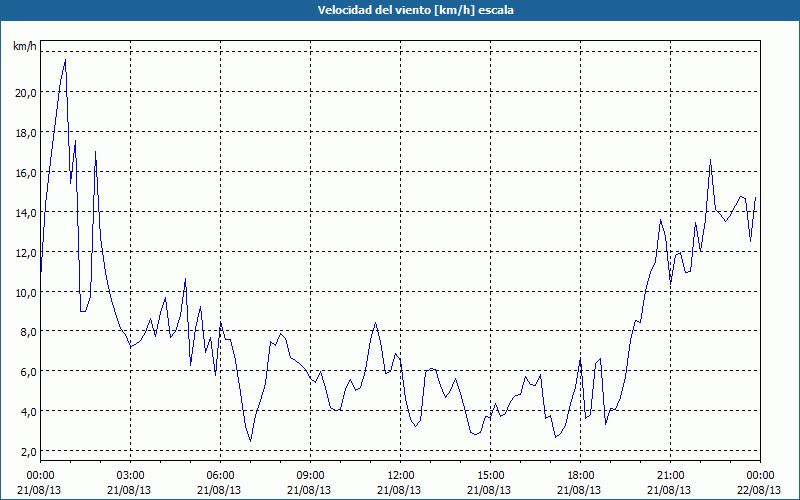Click the highest wind speed peak near 01:00
This screenshot has width=800, height=500.
tap(65, 60)
